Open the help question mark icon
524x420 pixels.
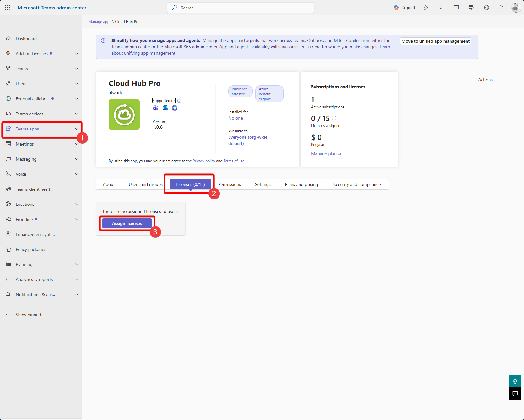tap(501, 8)
